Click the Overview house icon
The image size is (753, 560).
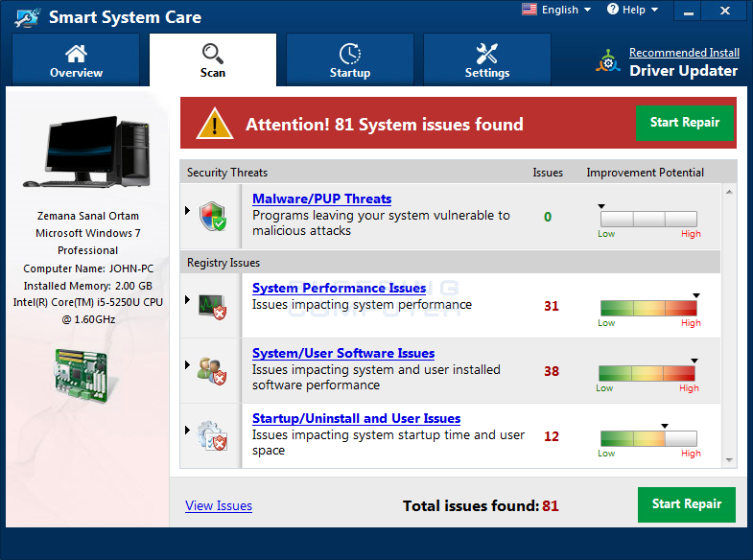[x=76, y=54]
